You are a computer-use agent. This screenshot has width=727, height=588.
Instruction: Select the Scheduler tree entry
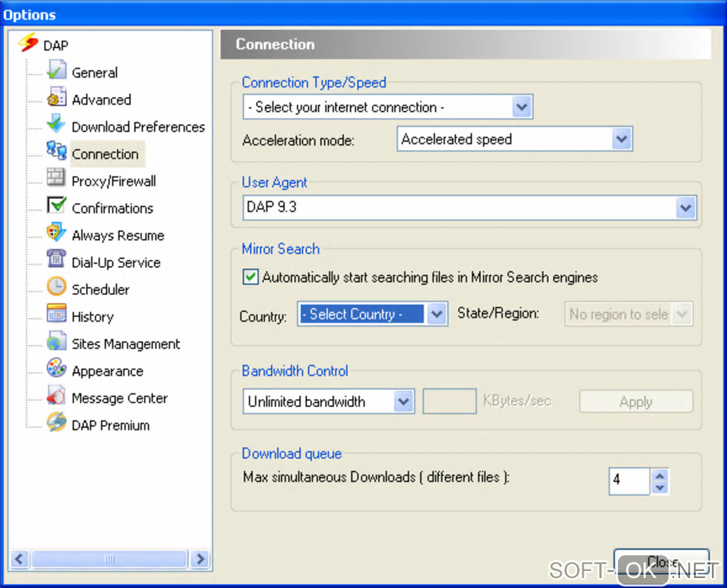point(100,290)
